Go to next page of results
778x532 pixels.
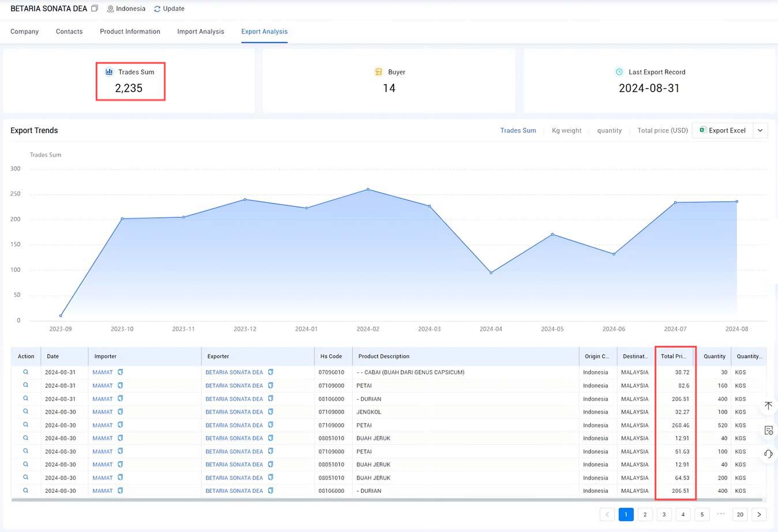759,515
